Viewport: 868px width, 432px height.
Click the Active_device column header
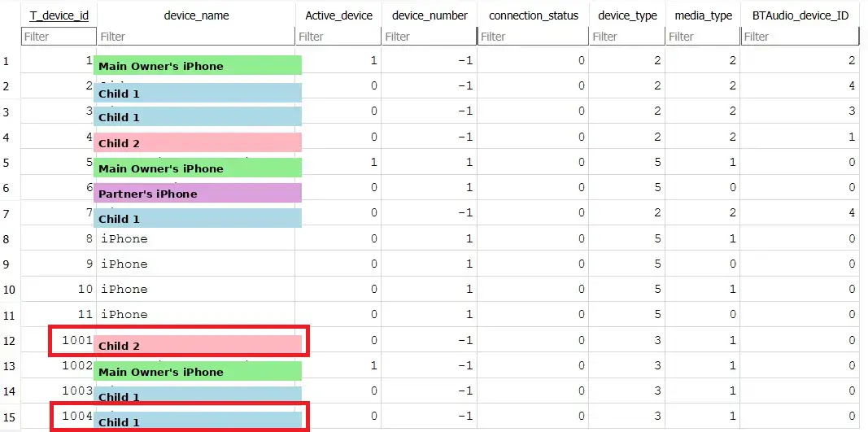coord(338,15)
